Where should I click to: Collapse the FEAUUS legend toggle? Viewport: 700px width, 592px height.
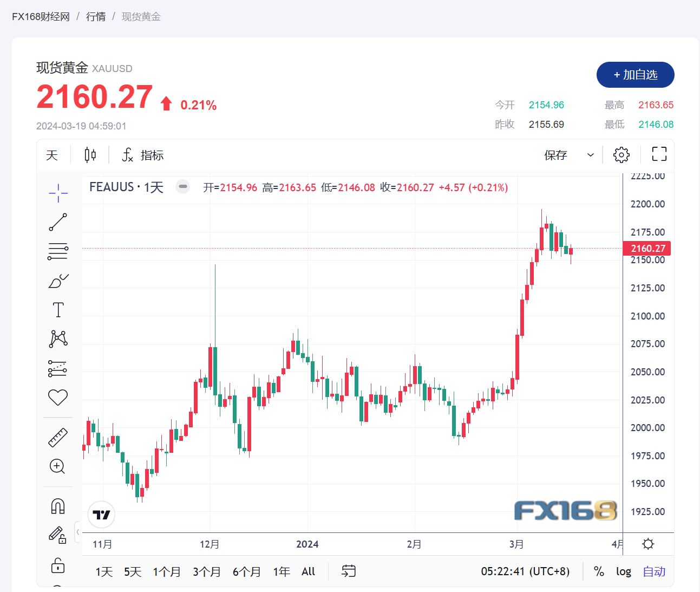(x=183, y=187)
